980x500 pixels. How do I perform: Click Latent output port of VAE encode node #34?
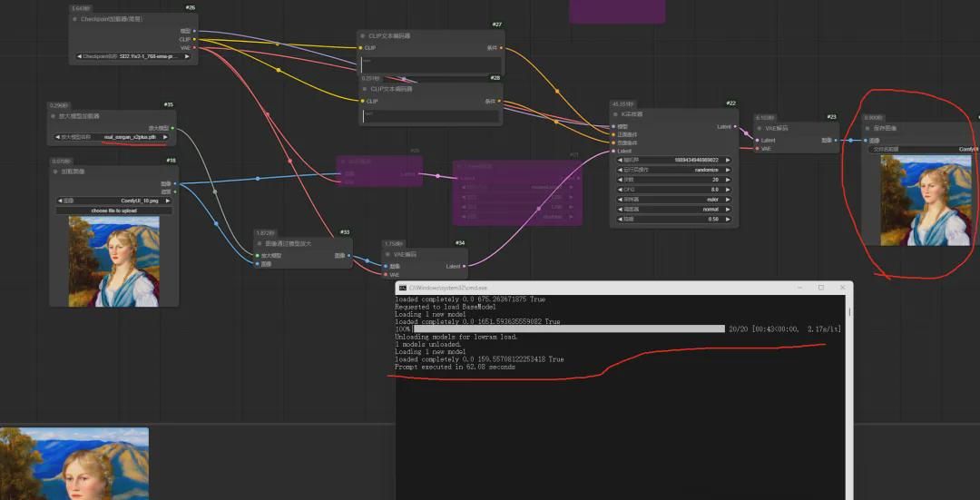coord(465,266)
